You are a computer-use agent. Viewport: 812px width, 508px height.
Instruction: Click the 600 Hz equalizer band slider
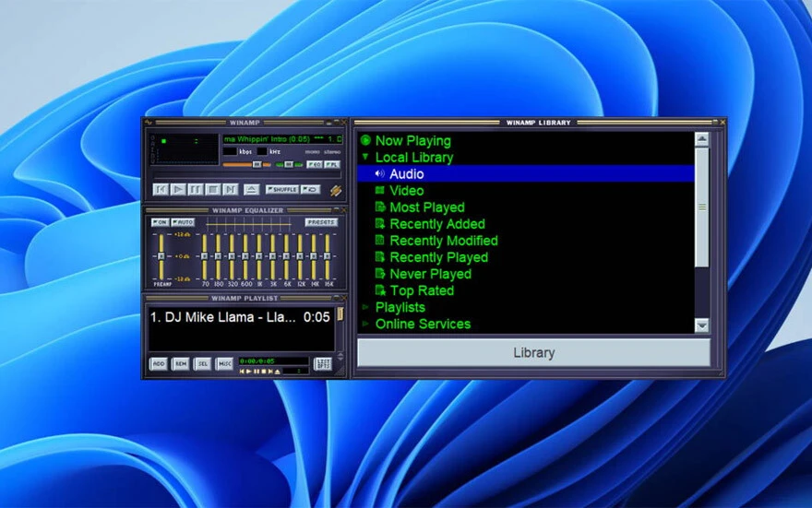245,256
